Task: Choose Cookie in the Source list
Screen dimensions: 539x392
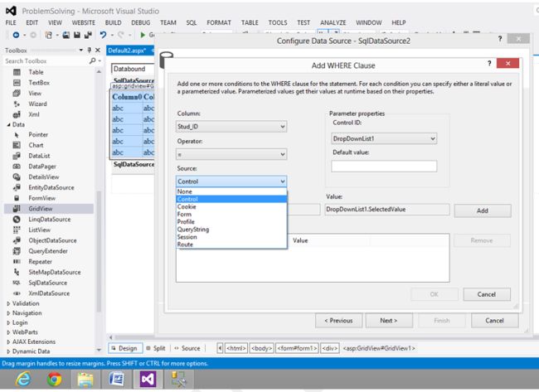Action: click(x=231, y=206)
